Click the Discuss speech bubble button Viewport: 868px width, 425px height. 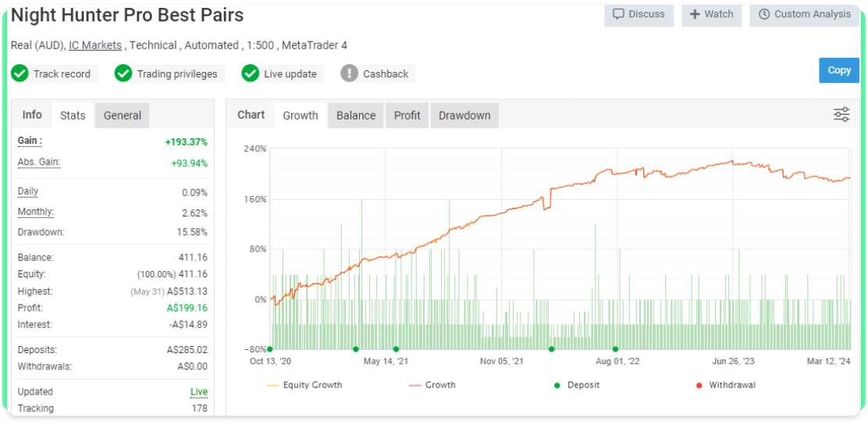tap(639, 14)
